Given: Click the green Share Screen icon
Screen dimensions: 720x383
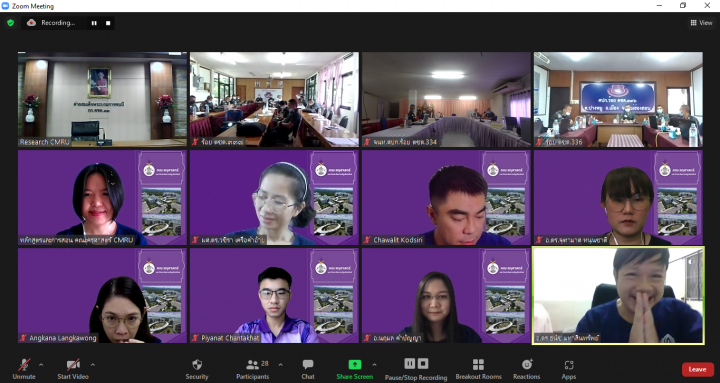Looking at the screenshot, I should pyautogui.click(x=354, y=365).
